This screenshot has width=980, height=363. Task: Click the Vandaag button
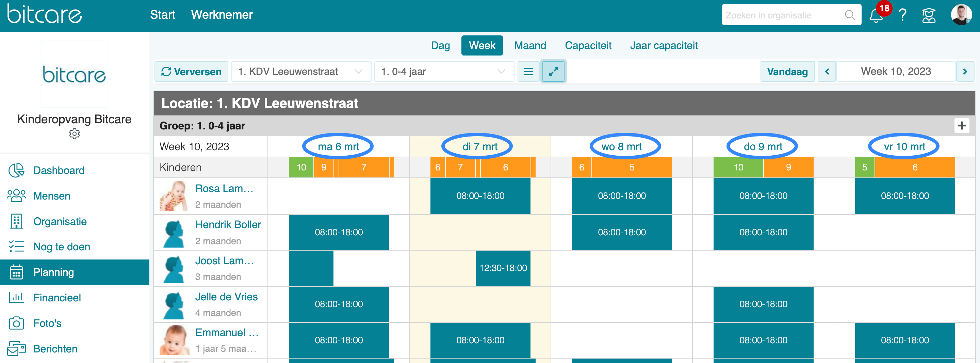point(787,72)
